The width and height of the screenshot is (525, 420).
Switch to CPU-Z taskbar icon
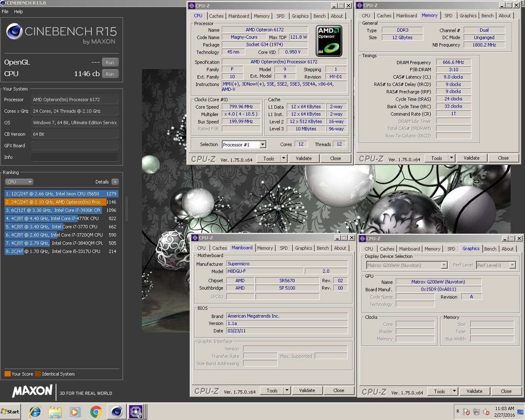coord(136,411)
